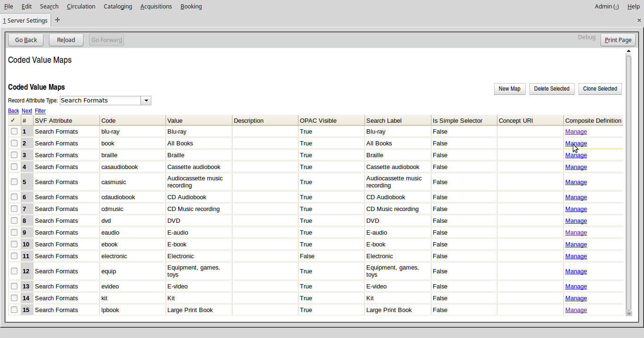Click the 'cdmusic' code cell
Image resolution: width=644 pixels, height=338 pixels.
[132, 209]
